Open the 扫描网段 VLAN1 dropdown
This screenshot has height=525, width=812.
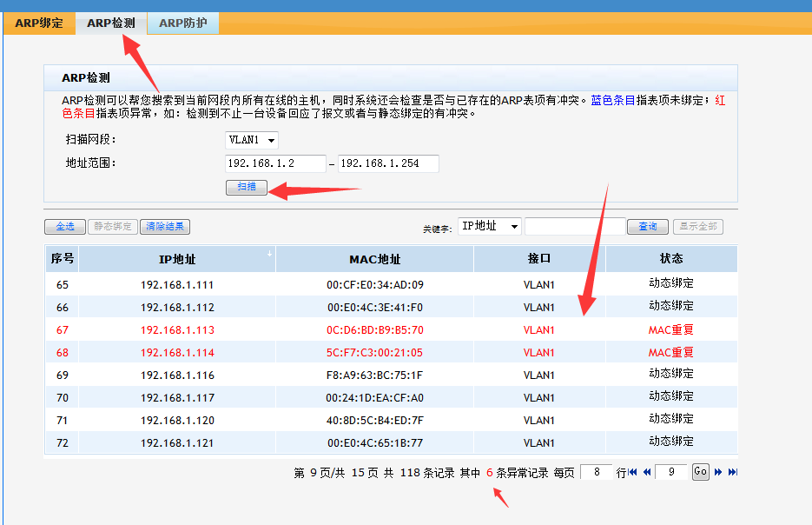[250, 139]
